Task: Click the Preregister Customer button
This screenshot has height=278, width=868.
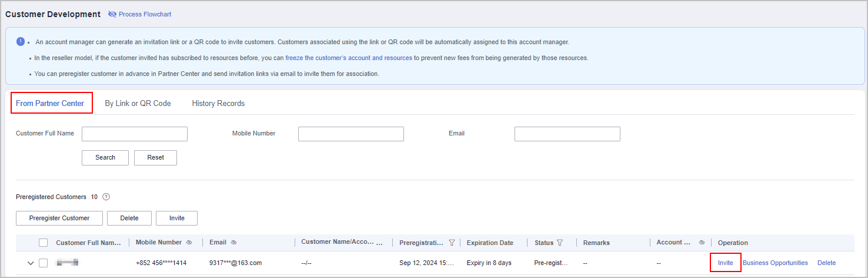Action: pos(59,218)
